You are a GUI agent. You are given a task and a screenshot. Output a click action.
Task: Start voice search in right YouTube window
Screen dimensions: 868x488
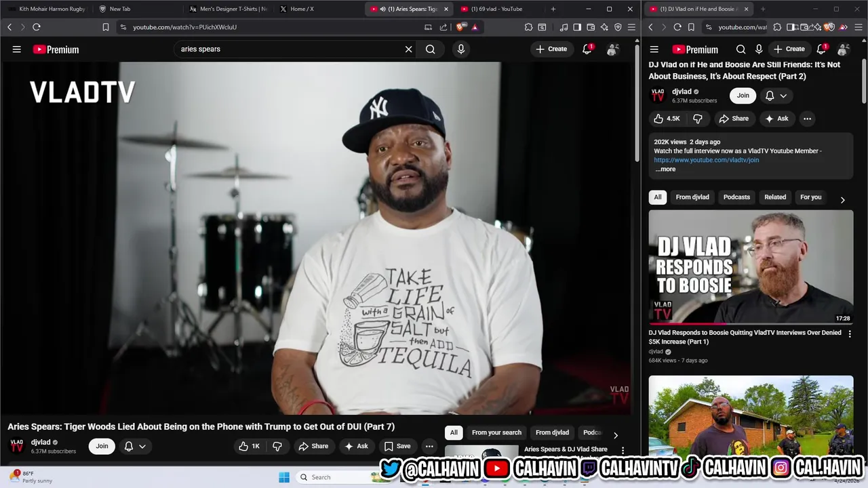pos(759,49)
